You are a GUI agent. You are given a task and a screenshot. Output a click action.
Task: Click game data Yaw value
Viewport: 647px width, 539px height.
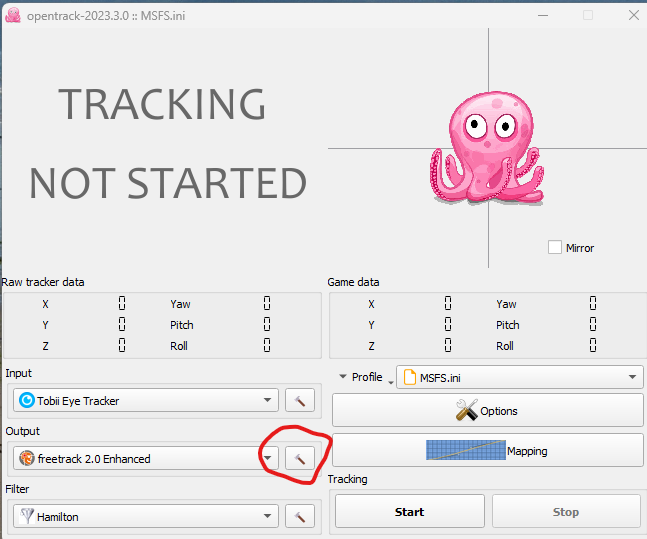tap(593, 303)
